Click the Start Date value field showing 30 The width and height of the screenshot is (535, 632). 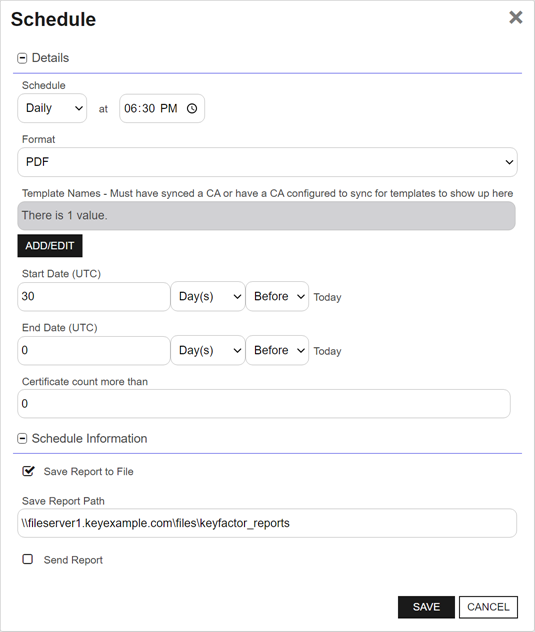tap(94, 297)
